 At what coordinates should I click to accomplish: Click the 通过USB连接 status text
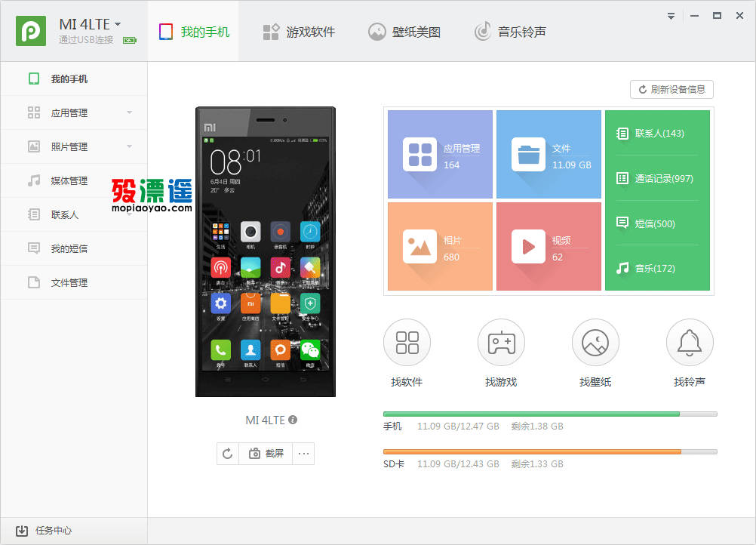[x=86, y=39]
